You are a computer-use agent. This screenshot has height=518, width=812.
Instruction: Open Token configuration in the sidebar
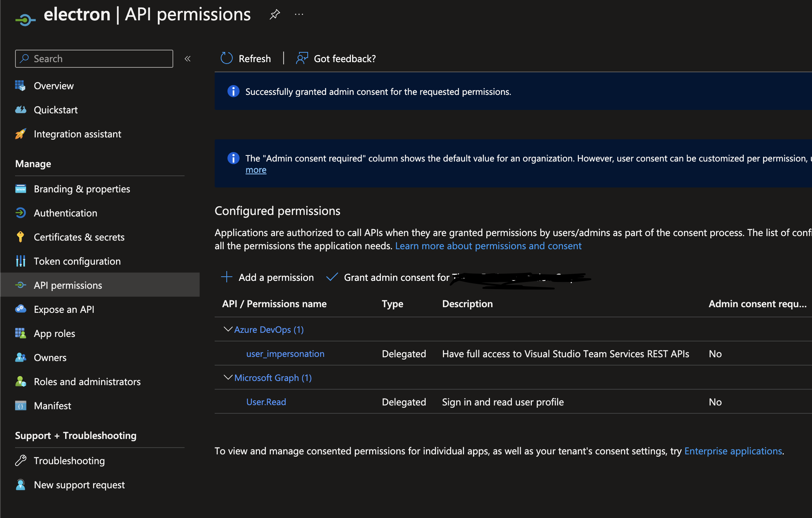(77, 261)
